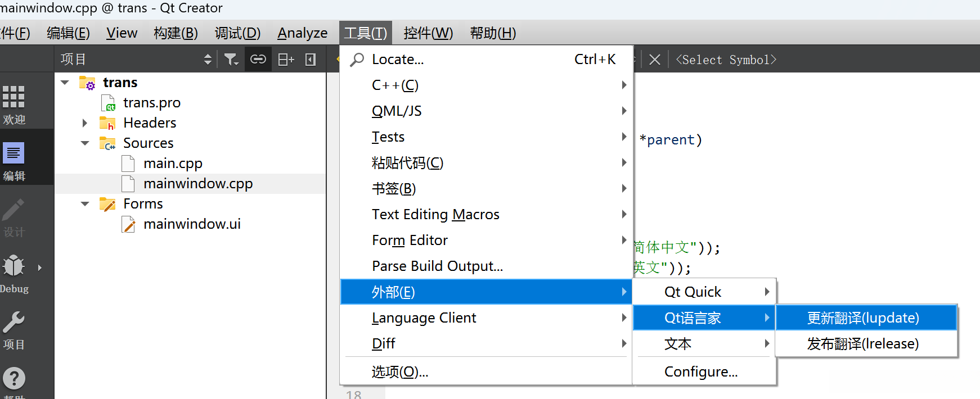Viewport: 980px width, 399px height.
Task: Close the current document X icon
Action: click(x=655, y=60)
